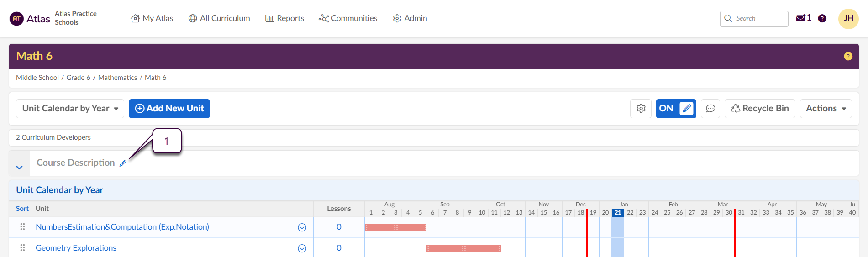Click the Atlas logo icon
The height and width of the screenshot is (257, 868).
click(x=16, y=19)
